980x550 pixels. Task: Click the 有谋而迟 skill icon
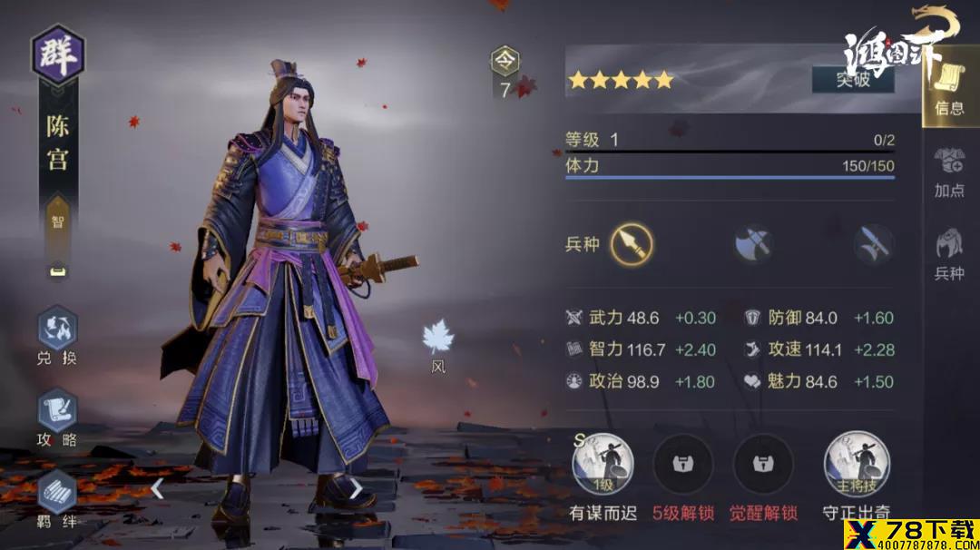[603, 465]
